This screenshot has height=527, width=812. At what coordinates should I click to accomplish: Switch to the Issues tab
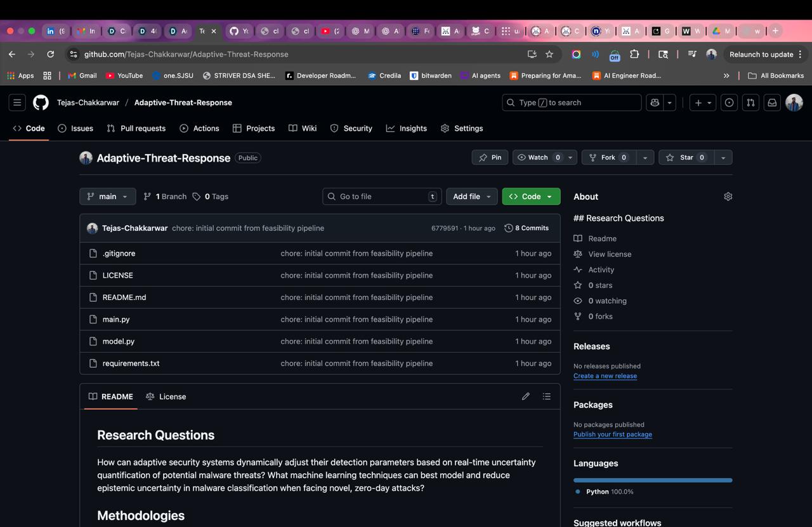75,128
